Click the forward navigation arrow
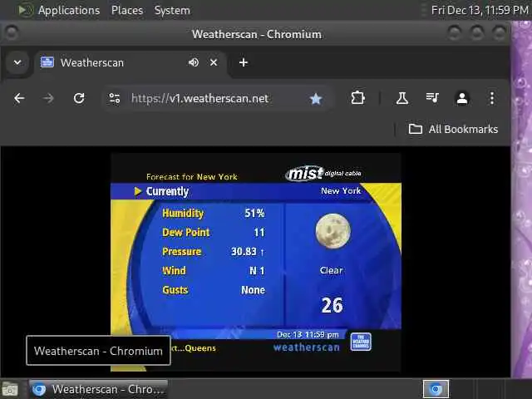 pyautogui.click(x=48, y=98)
